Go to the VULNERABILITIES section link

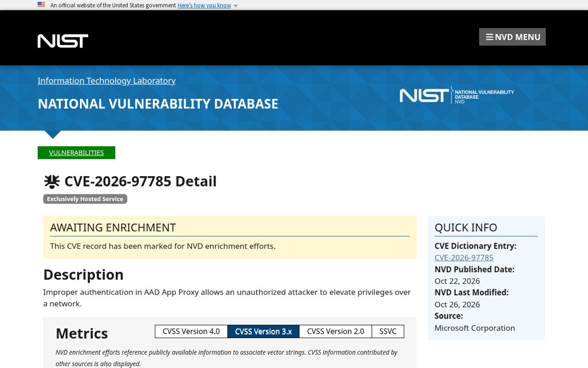pos(76,153)
